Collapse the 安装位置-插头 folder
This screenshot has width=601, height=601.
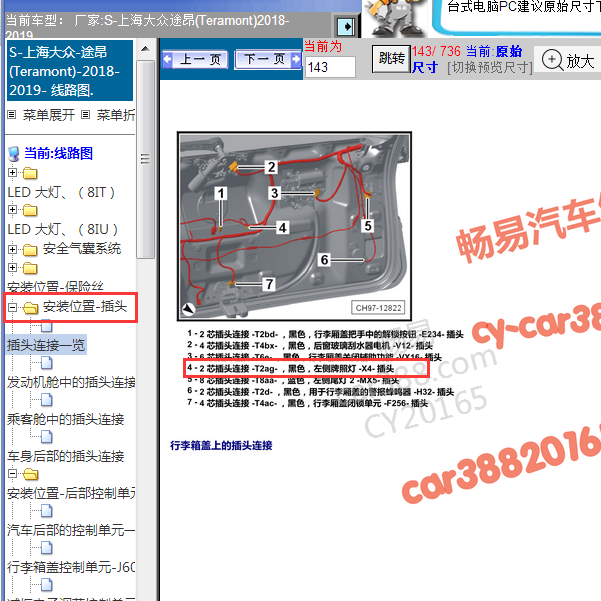[x=12, y=307]
